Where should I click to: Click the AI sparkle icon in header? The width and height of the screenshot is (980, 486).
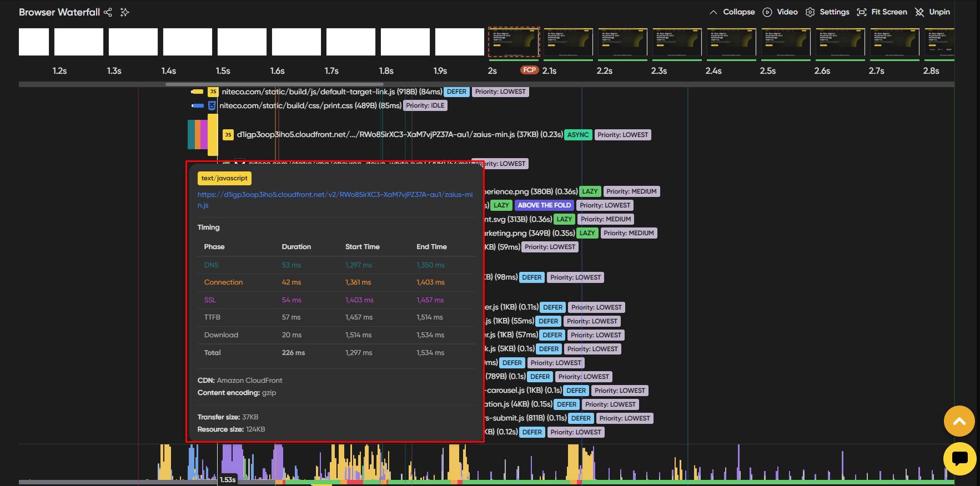pyautogui.click(x=125, y=12)
